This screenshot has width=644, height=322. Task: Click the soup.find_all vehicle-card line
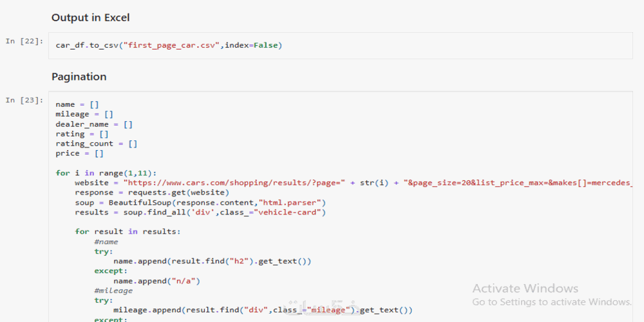pos(200,212)
